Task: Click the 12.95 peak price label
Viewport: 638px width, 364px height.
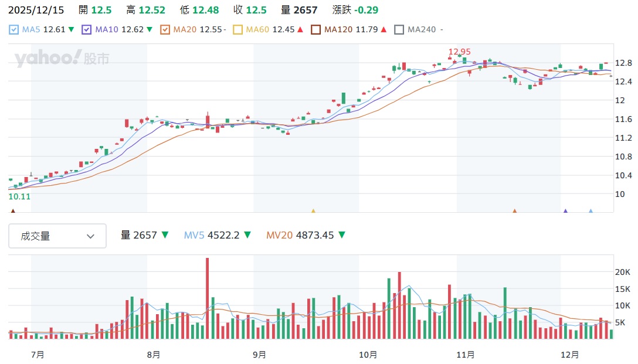Action: pyautogui.click(x=460, y=52)
